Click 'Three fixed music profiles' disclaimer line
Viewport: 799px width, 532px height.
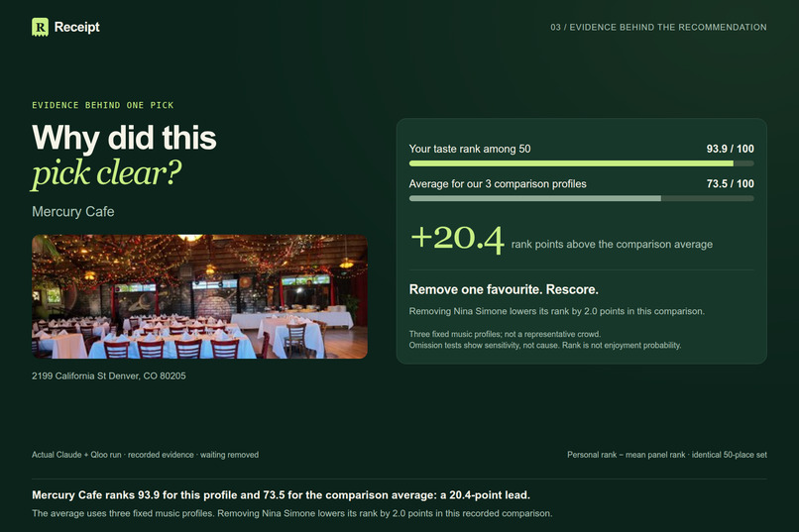(x=505, y=334)
